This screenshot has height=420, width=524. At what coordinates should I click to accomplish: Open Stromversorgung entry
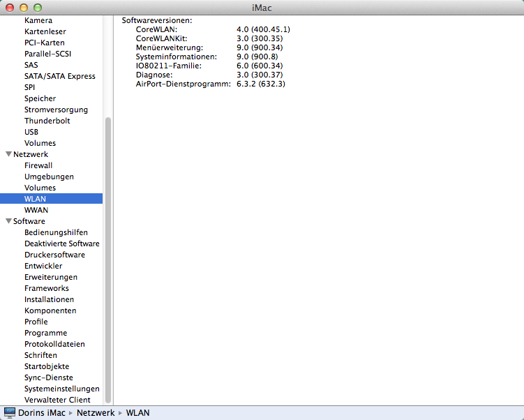(x=56, y=110)
